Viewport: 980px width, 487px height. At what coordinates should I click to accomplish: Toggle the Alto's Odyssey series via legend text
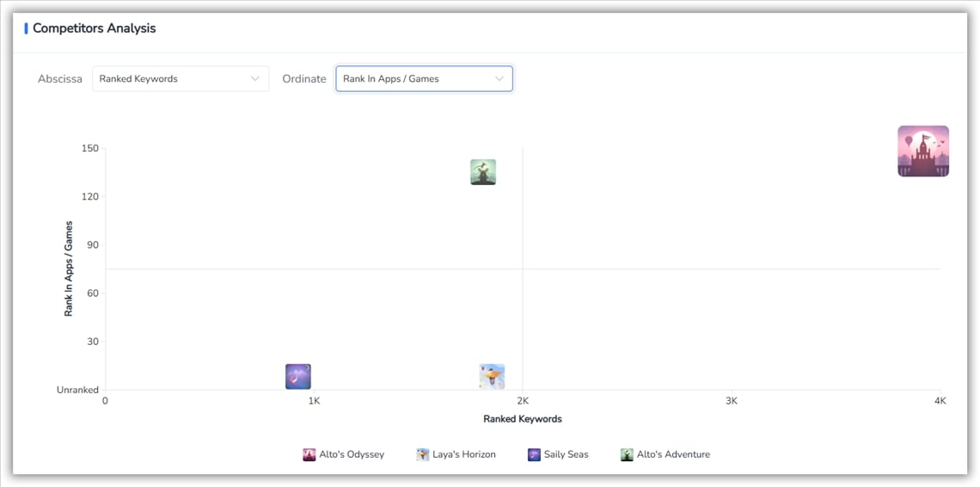tap(352, 454)
